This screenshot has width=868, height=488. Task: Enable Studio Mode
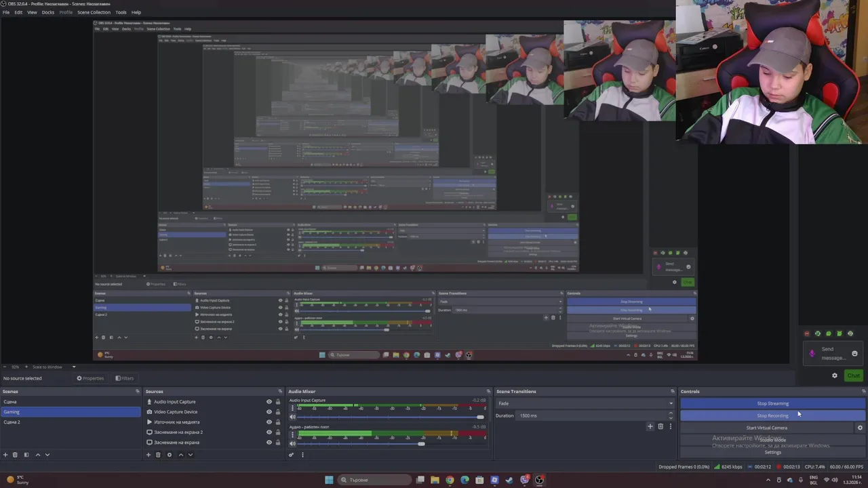click(772, 440)
